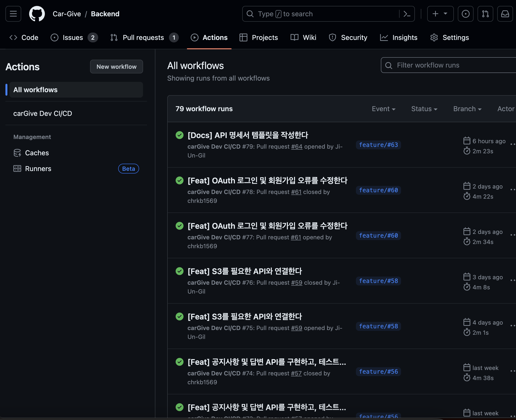Expand the Event filter dropdown
Screen dimensions: 516x420
tap(384, 109)
